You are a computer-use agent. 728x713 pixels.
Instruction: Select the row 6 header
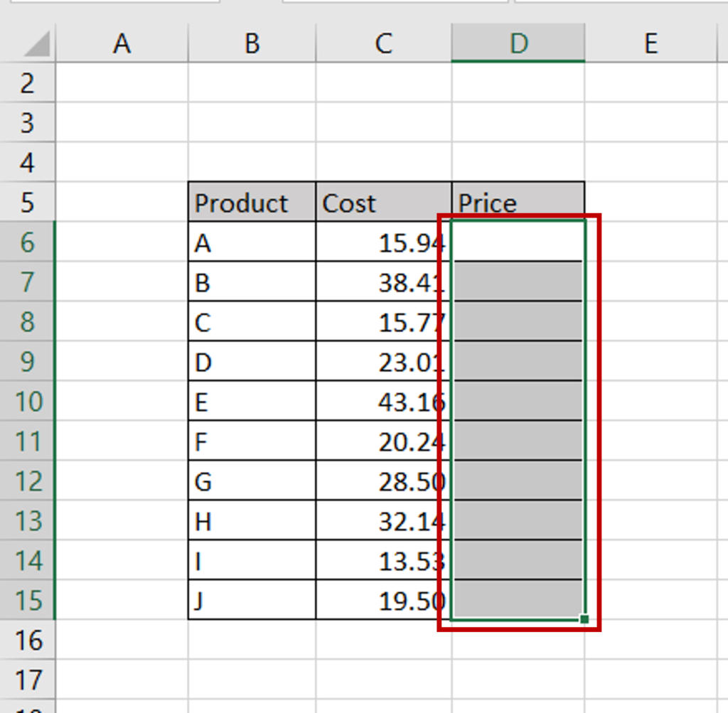28,242
